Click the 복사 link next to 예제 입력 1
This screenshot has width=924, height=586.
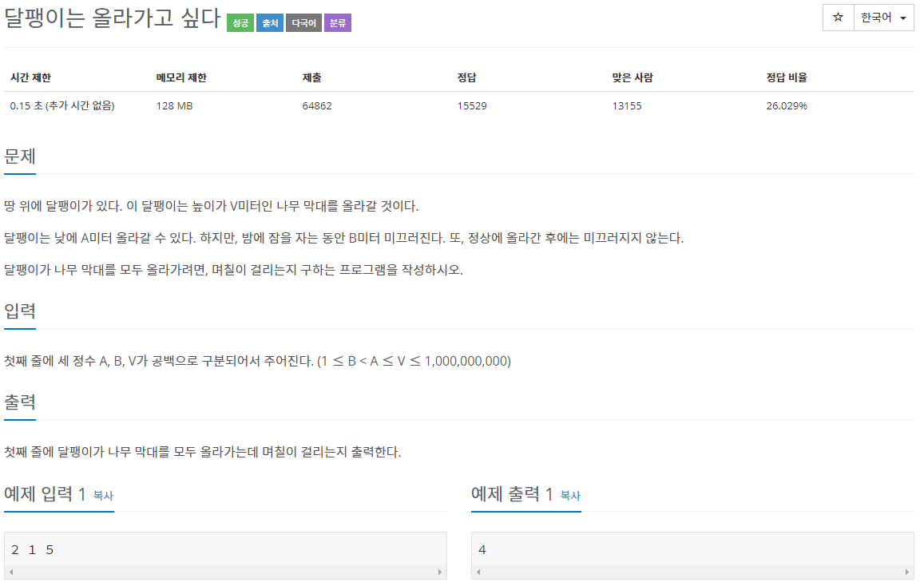[103, 496]
